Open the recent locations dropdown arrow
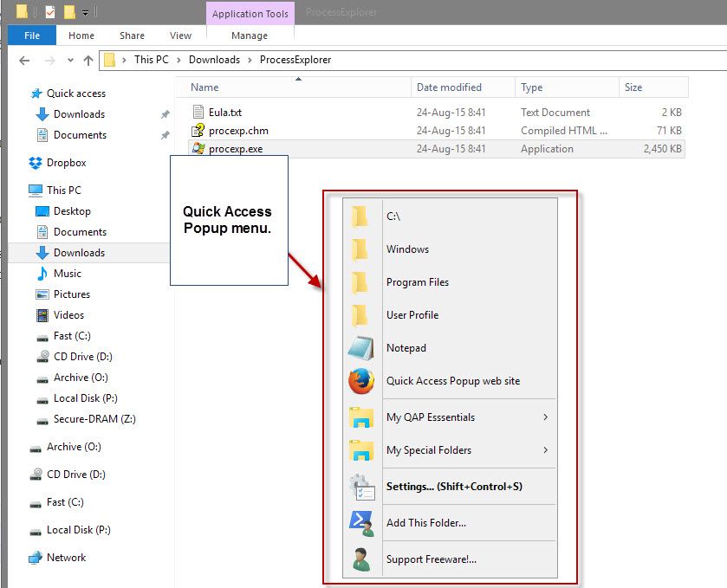Screen dimensions: 727x588 (70, 61)
